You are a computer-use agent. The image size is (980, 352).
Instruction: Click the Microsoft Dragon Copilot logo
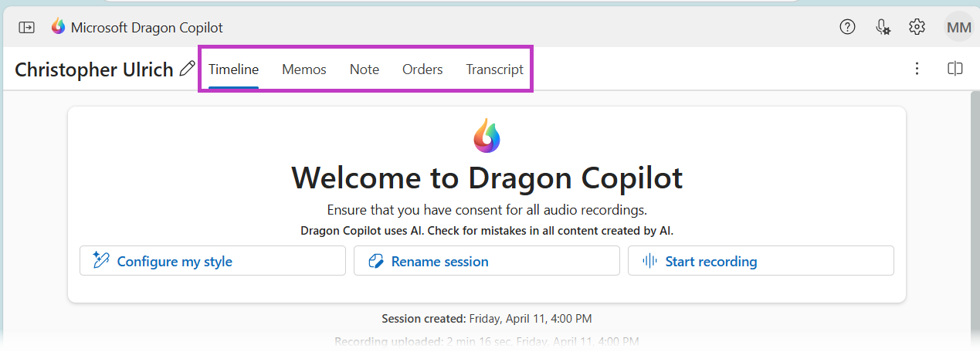click(59, 27)
